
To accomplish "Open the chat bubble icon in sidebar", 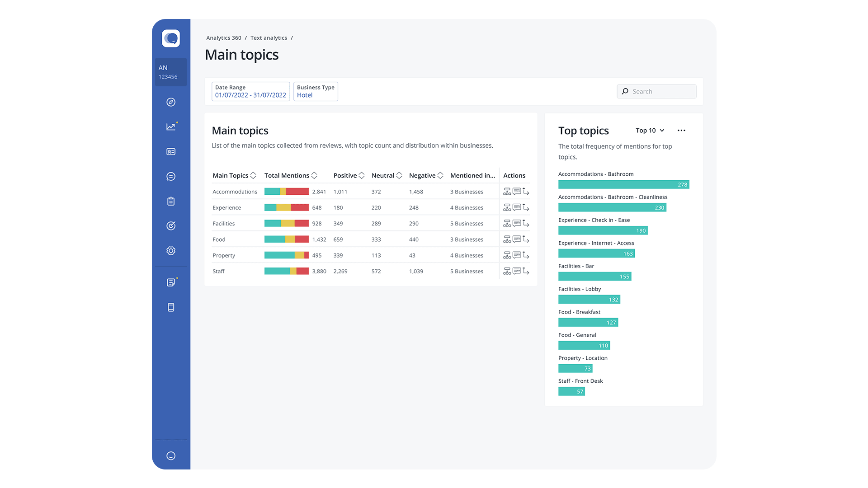I will (171, 177).
